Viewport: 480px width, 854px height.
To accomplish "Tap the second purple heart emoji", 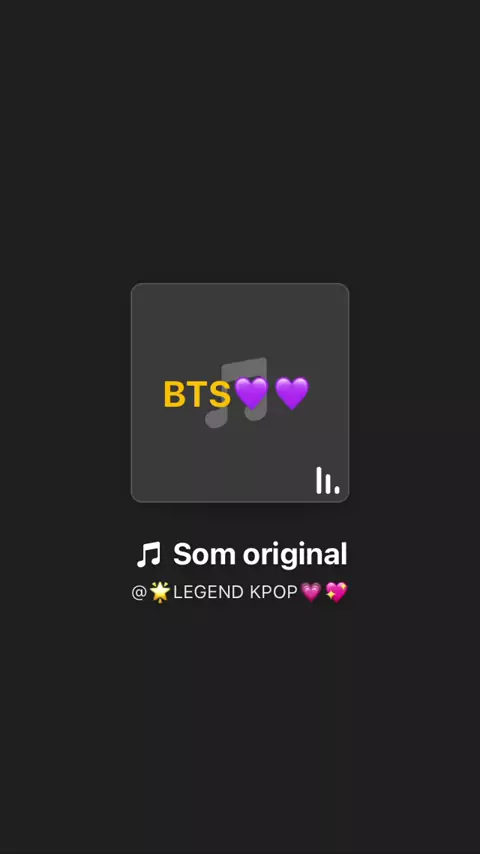I will [x=292, y=393].
